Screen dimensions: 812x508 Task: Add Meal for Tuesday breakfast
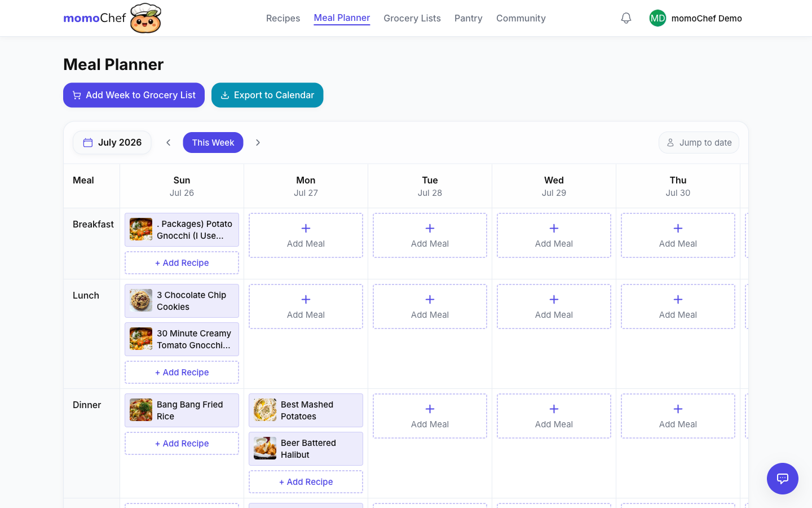430,235
